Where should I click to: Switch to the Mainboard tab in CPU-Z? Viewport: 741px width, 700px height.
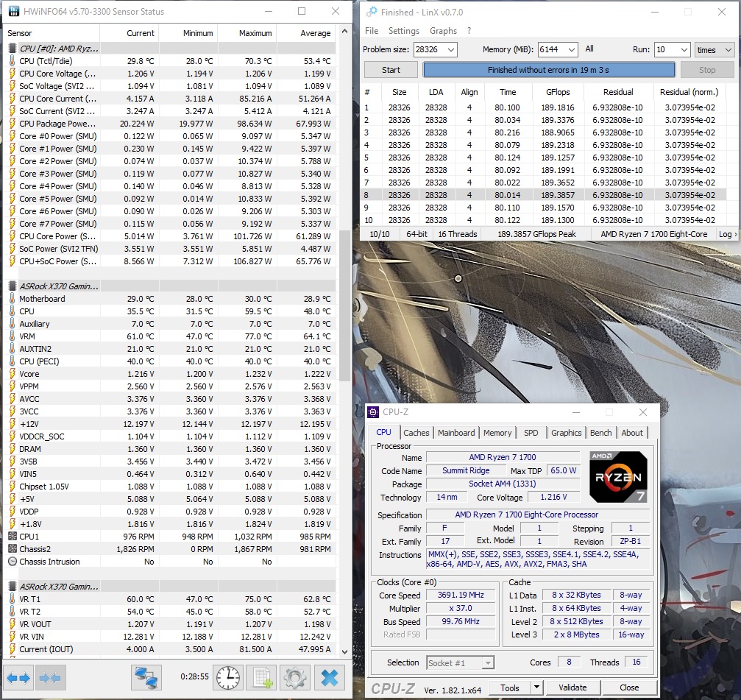[x=456, y=433]
